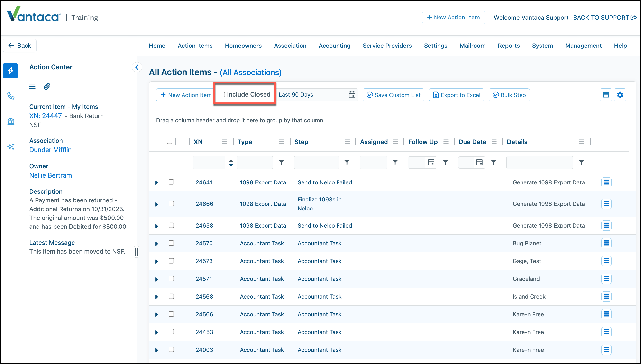The image size is (641, 364).
Task: Check the row checkbox for XN 24666
Action: coord(171,204)
